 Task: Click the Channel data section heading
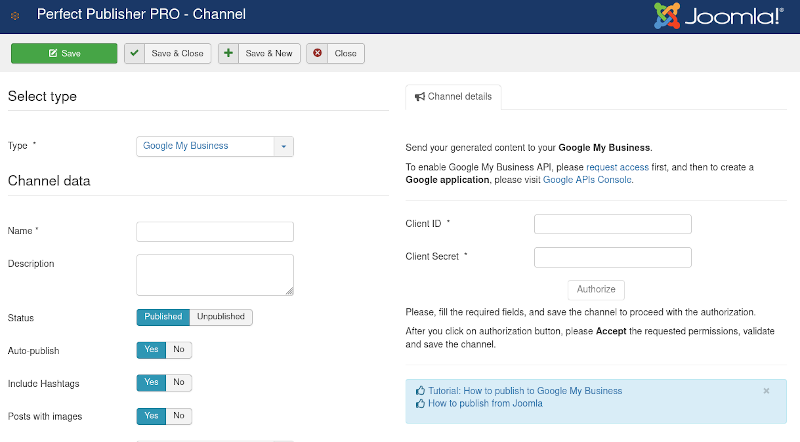coord(49,181)
